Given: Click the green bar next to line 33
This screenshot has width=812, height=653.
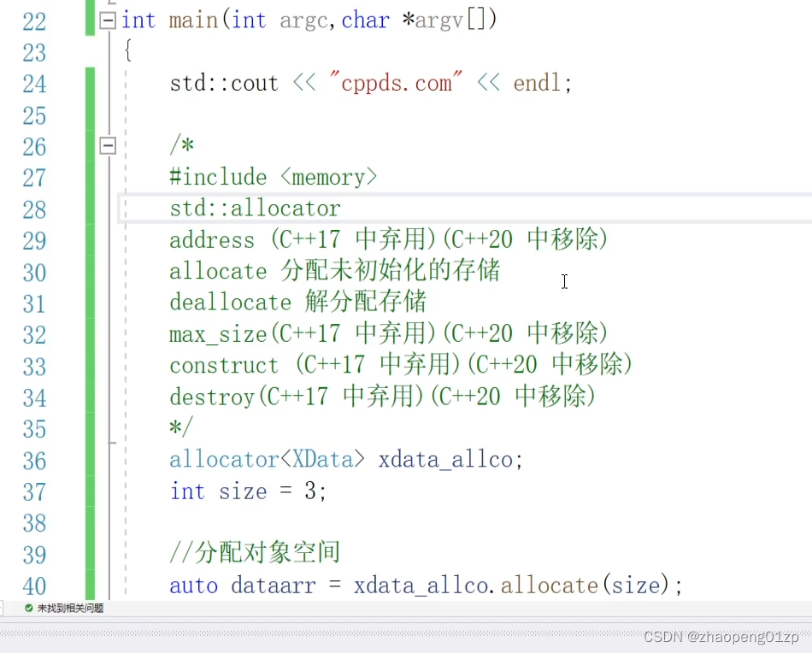Looking at the screenshot, I should tap(91, 365).
